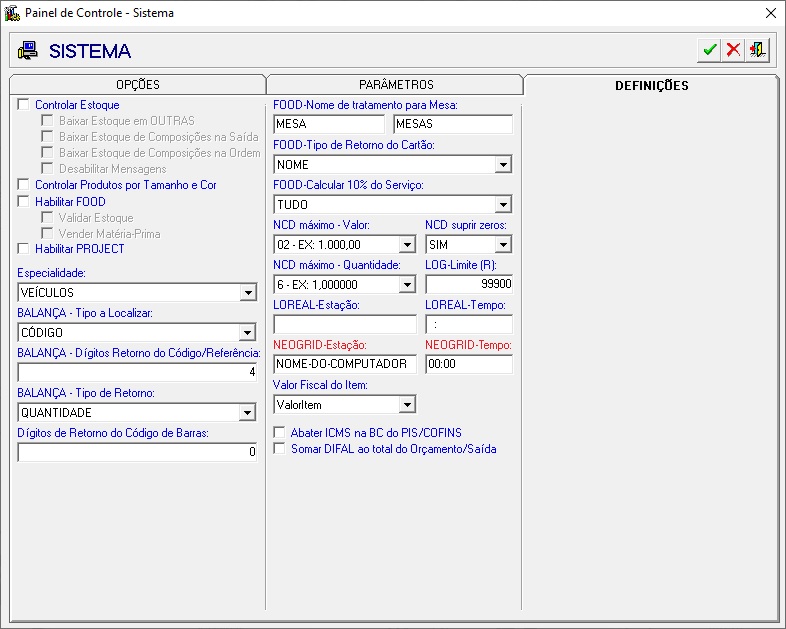Click the 'NEOGRID-Tempo:' red label
This screenshot has width=786, height=629.
pos(468,345)
